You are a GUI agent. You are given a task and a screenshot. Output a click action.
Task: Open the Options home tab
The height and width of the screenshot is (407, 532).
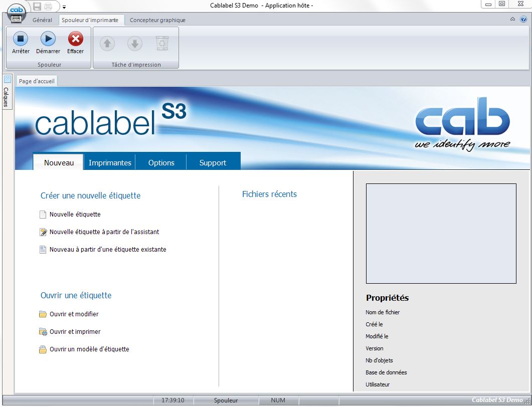pyautogui.click(x=161, y=162)
